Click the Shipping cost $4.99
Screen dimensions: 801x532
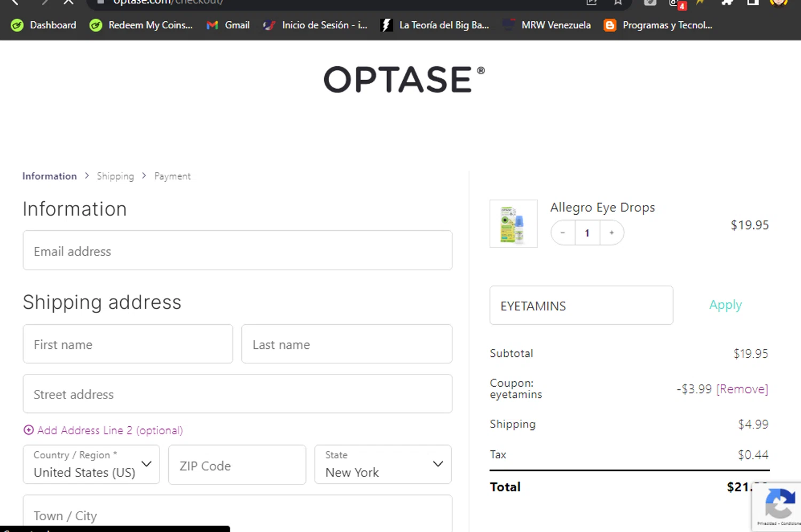[x=753, y=424]
